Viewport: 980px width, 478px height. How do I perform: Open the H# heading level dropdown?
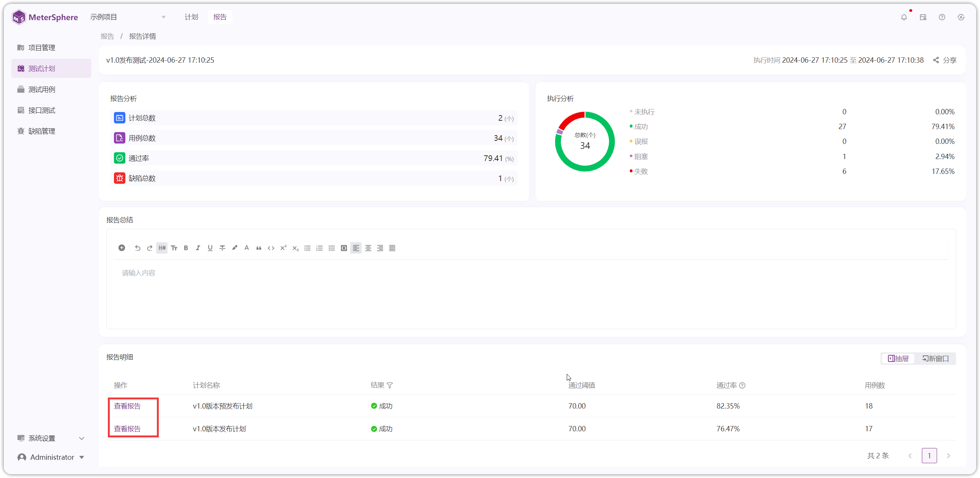(162, 248)
